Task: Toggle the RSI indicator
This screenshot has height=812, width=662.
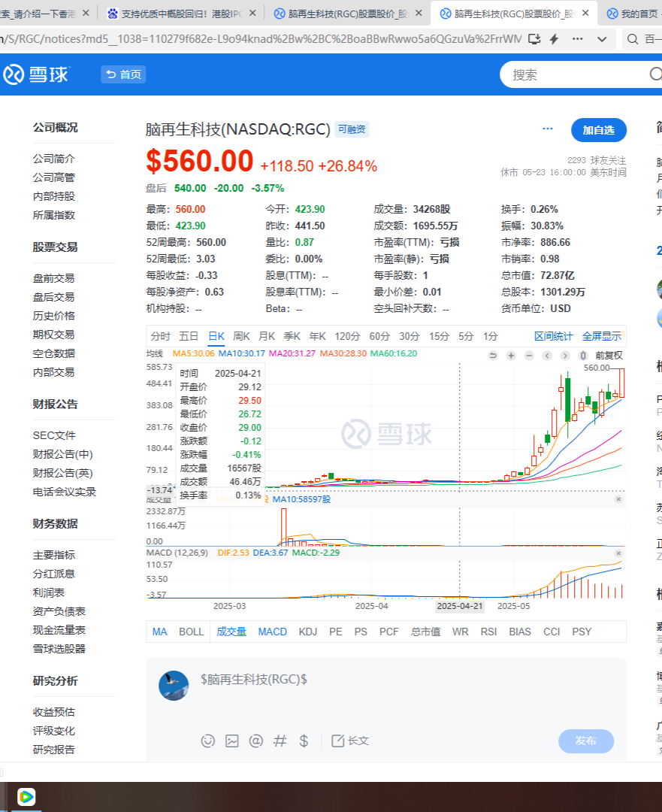Action: 488,632
